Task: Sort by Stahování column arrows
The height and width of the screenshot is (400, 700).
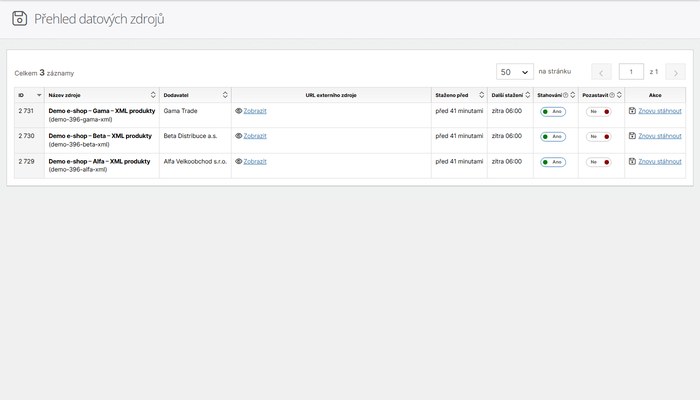Action: tap(573, 95)
